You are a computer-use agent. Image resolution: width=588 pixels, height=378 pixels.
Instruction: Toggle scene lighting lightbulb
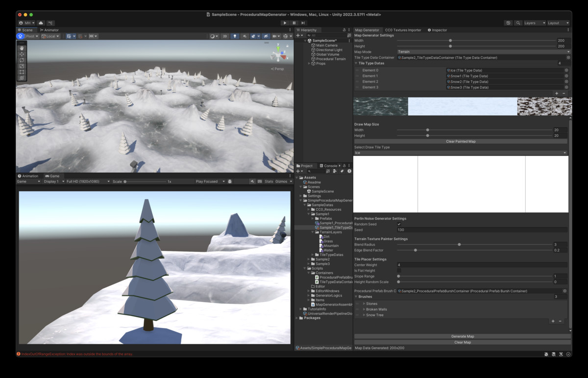(235, 36)
